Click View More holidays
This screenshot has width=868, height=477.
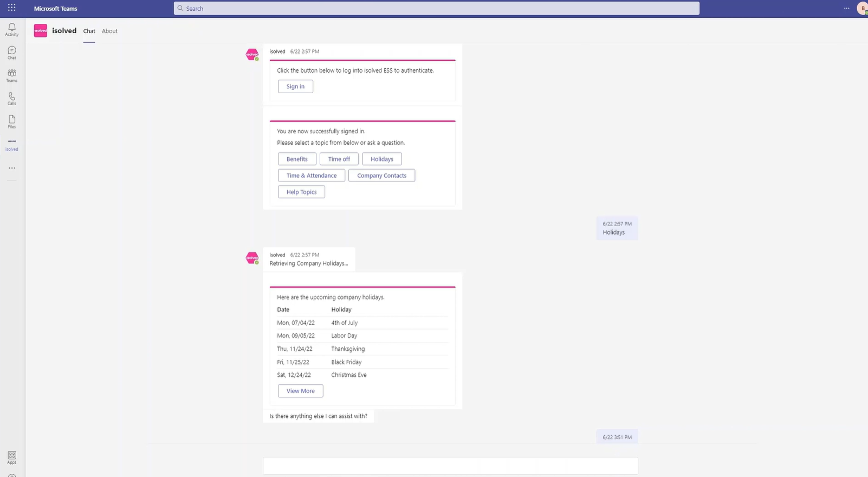point(300,391)
